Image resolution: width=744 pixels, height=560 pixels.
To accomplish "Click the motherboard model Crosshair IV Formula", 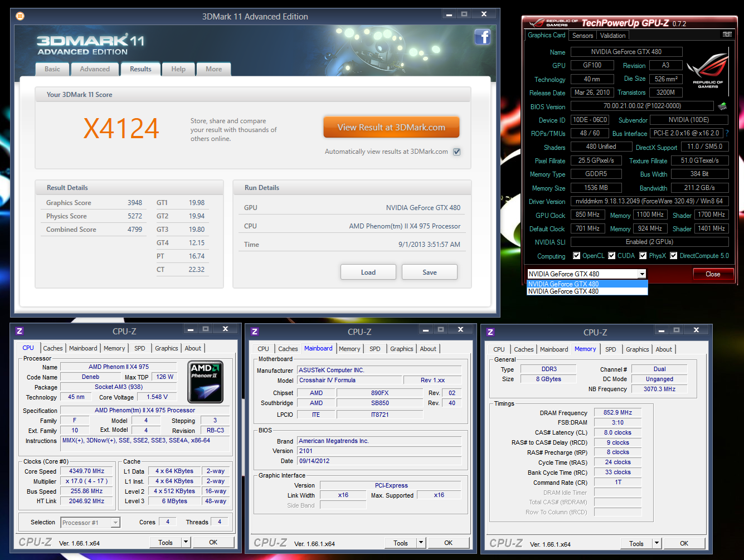I will tap(349, 380).
